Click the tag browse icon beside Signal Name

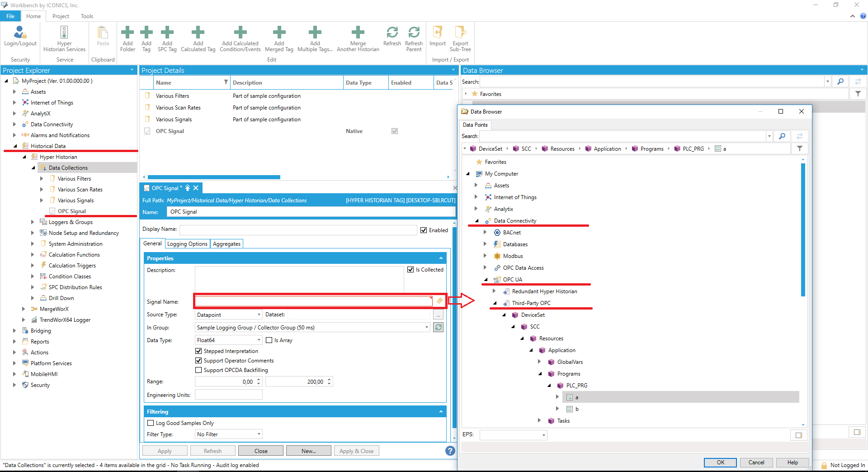439,301
